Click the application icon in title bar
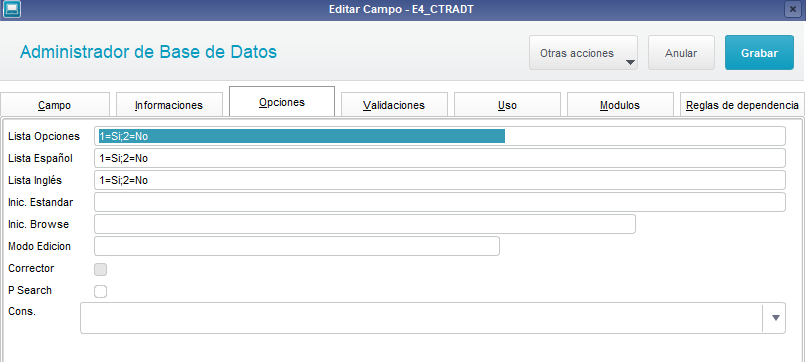 pos(11,9)
